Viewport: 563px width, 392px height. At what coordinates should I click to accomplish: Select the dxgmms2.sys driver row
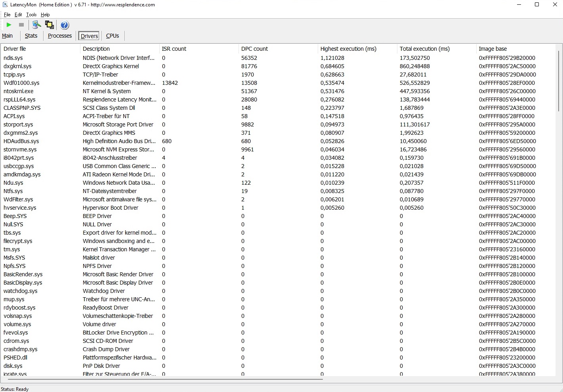point(278,133)
